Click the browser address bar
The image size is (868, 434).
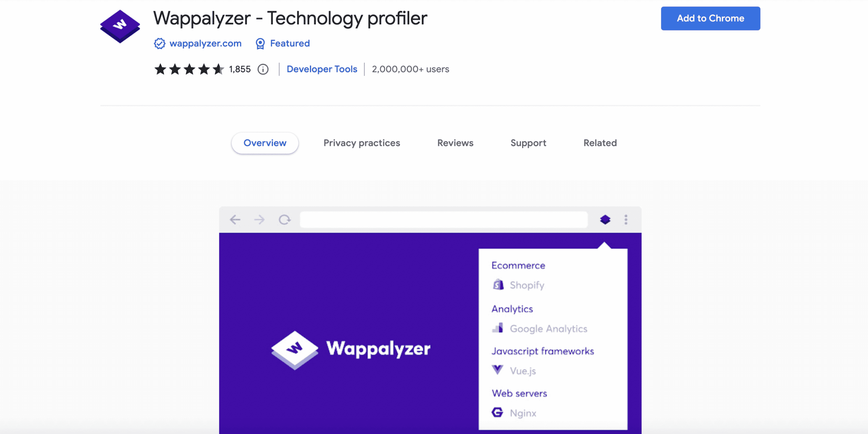pyautogui.click(x=443, y=219)
